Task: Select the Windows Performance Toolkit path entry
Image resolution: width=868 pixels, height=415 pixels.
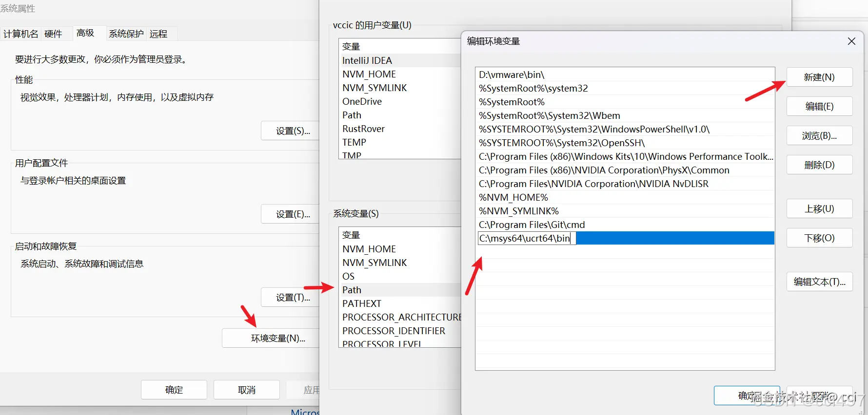Action: pos(625,156)
